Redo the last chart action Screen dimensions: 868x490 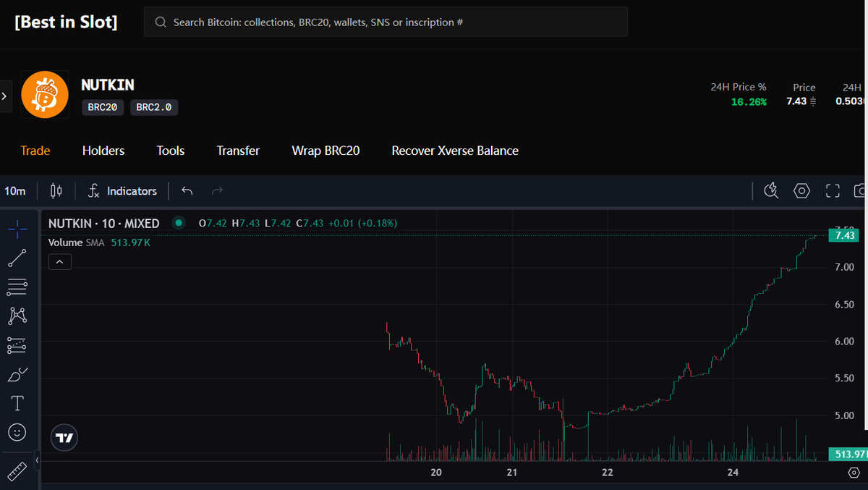tap(217, 191)
